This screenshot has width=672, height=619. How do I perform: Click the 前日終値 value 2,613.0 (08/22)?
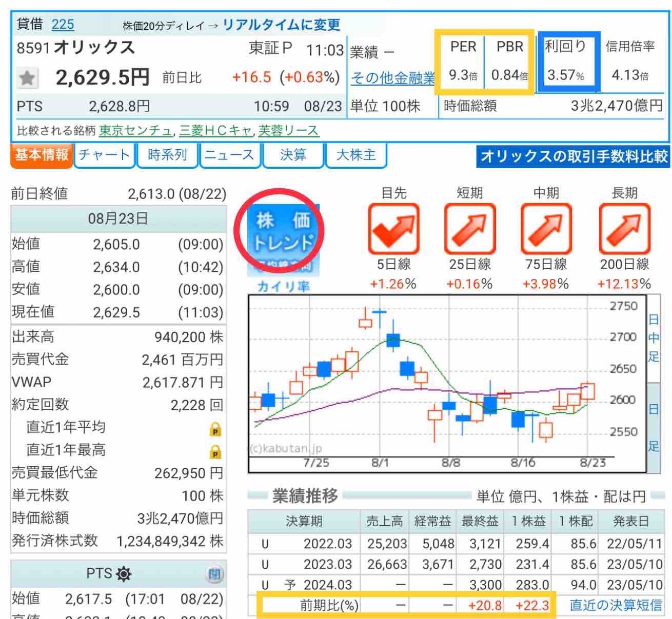coord(177,194)
